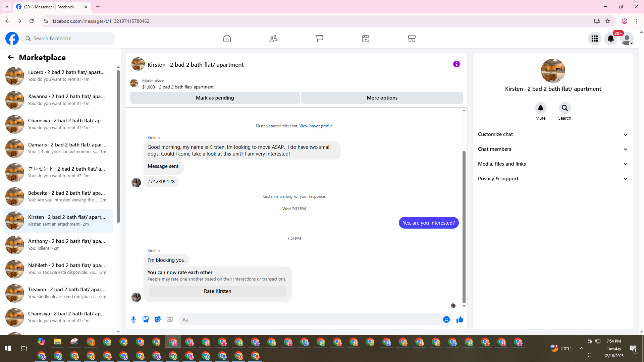Go back from Marketplace chats list

point(11,58)
